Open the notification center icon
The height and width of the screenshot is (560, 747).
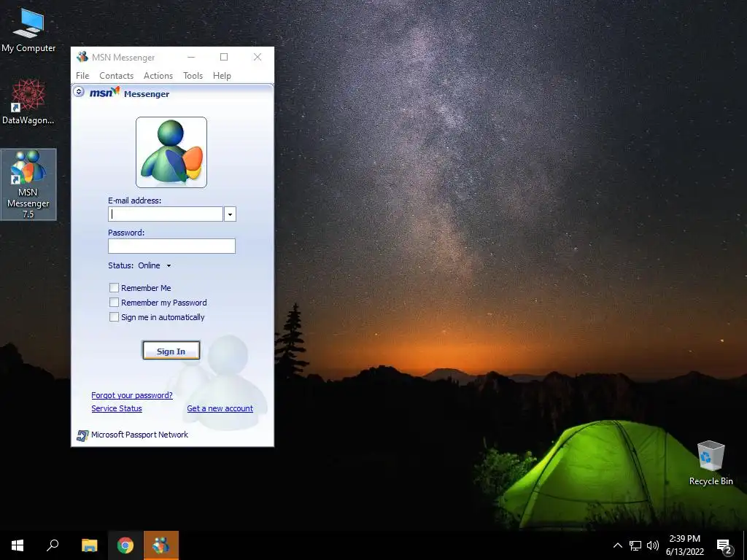pos(724,545)
